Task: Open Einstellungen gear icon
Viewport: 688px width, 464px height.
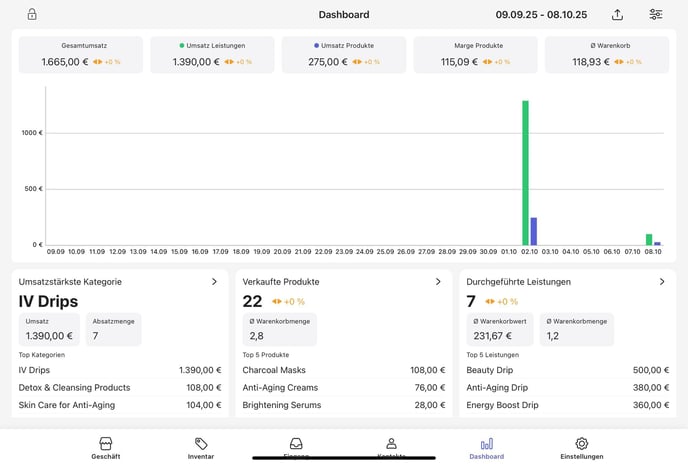Action: pyautogui.click(x=581, y=447)
